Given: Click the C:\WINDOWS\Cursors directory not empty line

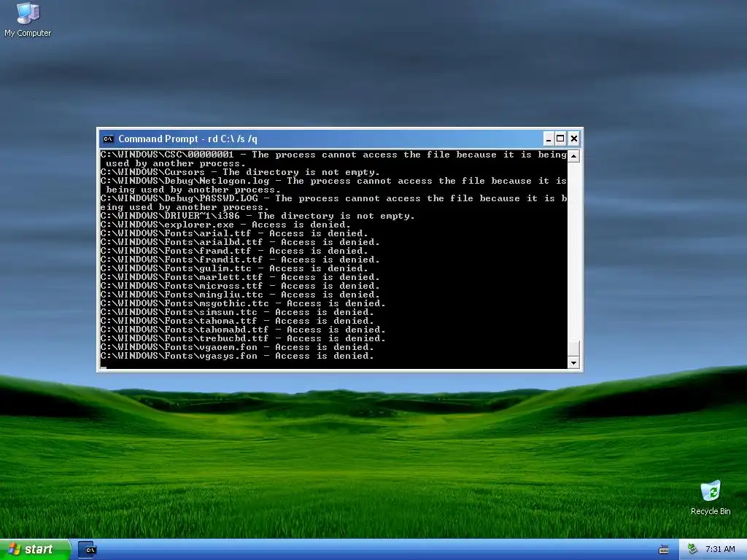Looking at the screenshot, I should click(x=240, y=172).
